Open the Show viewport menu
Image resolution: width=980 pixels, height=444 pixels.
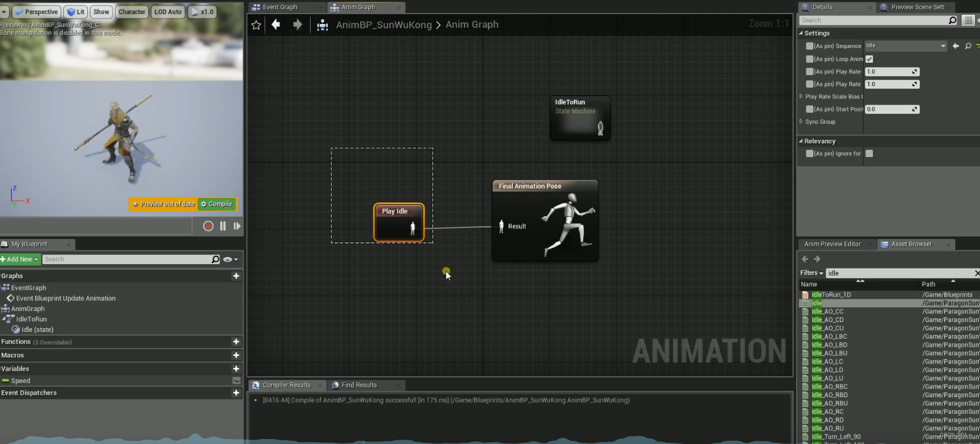click(x=102, y=12)
